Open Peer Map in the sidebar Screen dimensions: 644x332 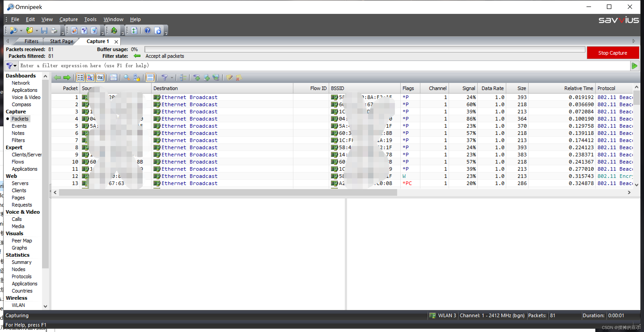pos(21,240)
